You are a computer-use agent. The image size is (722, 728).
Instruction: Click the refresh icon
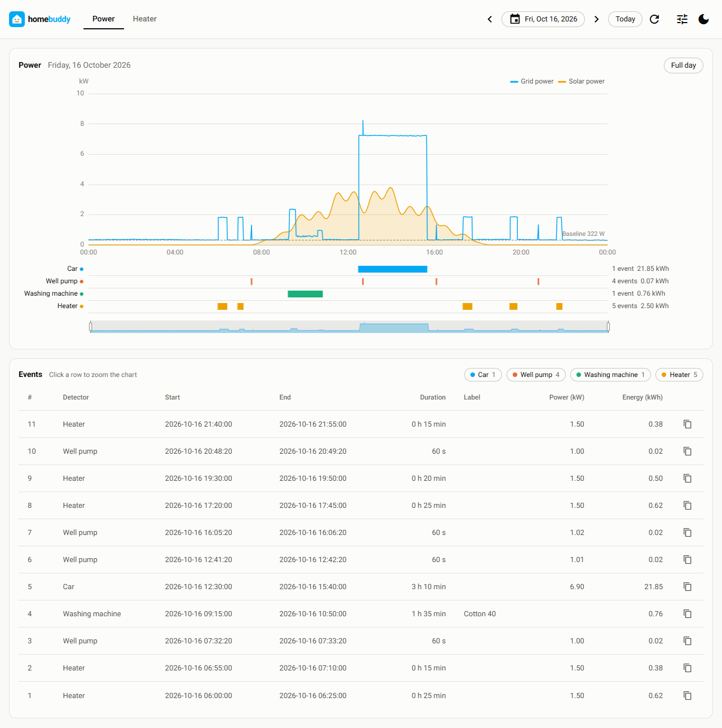click(x=654, y=19)
